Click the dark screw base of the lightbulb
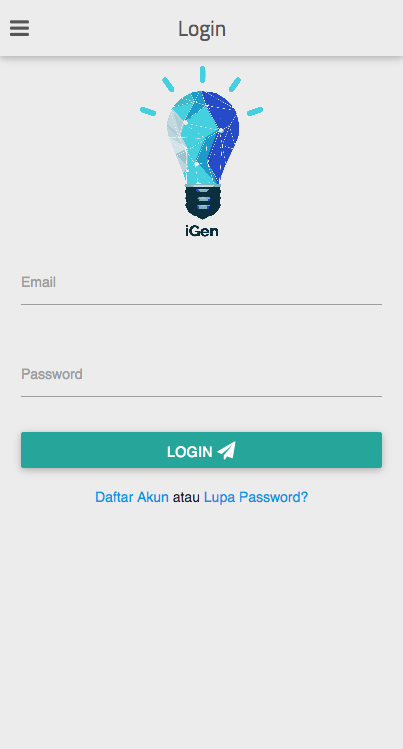 (203, 201)
